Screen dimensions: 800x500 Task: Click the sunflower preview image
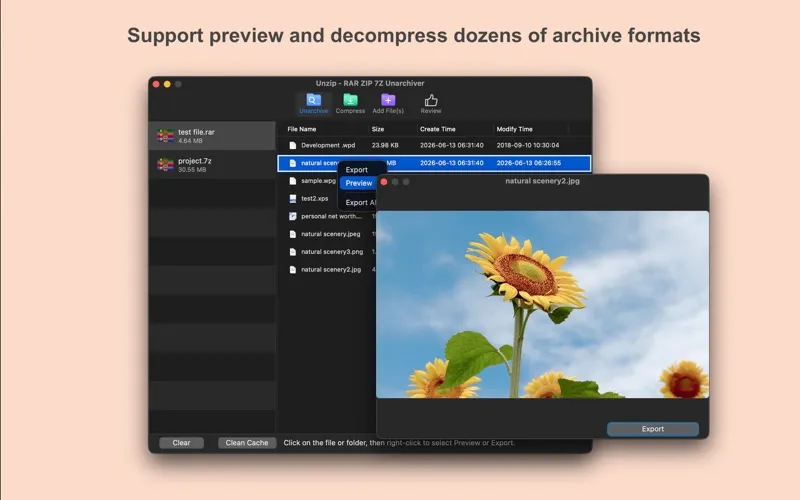(x=542, y=305)
